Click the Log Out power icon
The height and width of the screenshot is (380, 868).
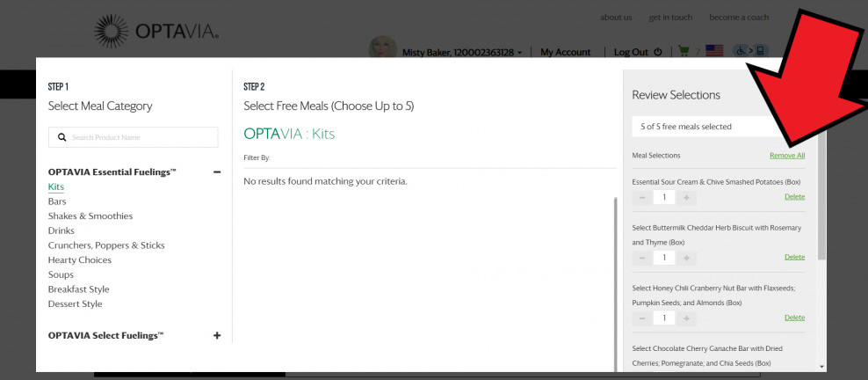[658, 52]
